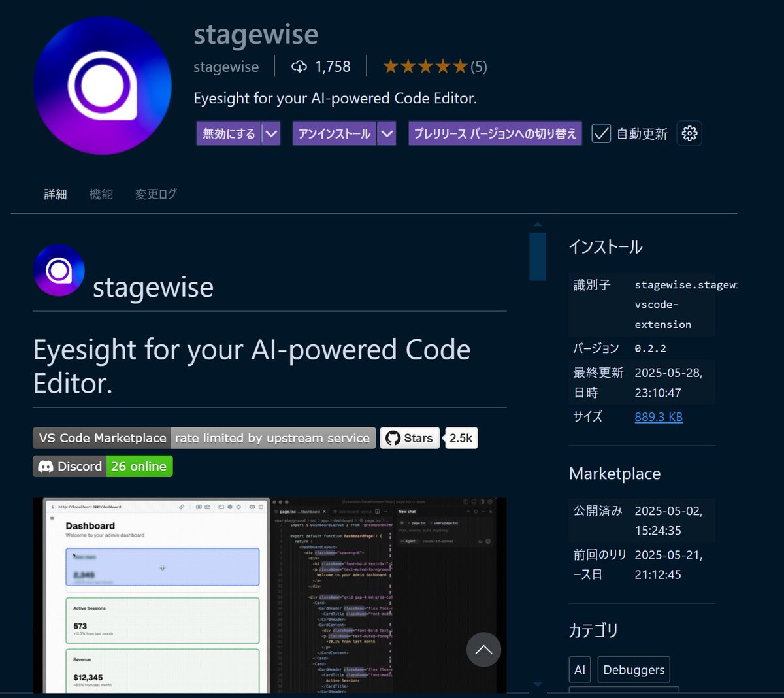Screen dimensions: 784x698
Task: Click the アンインストール button
Action: coord(335,134)
